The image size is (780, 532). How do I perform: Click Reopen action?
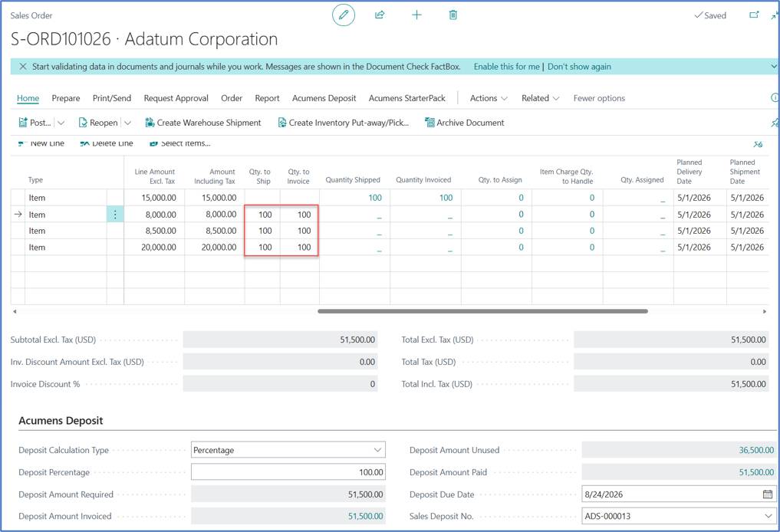98,123
